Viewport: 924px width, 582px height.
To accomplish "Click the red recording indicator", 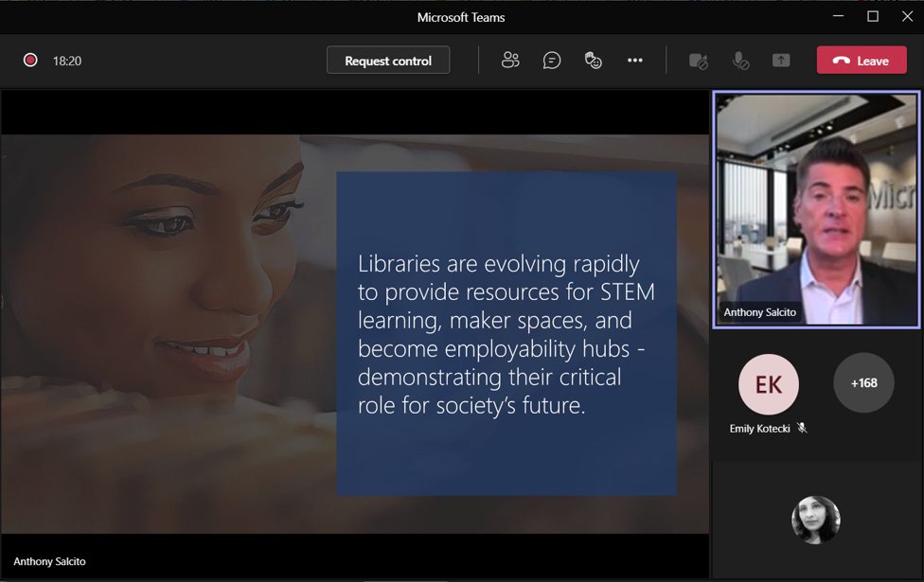I will coord(30,60).
